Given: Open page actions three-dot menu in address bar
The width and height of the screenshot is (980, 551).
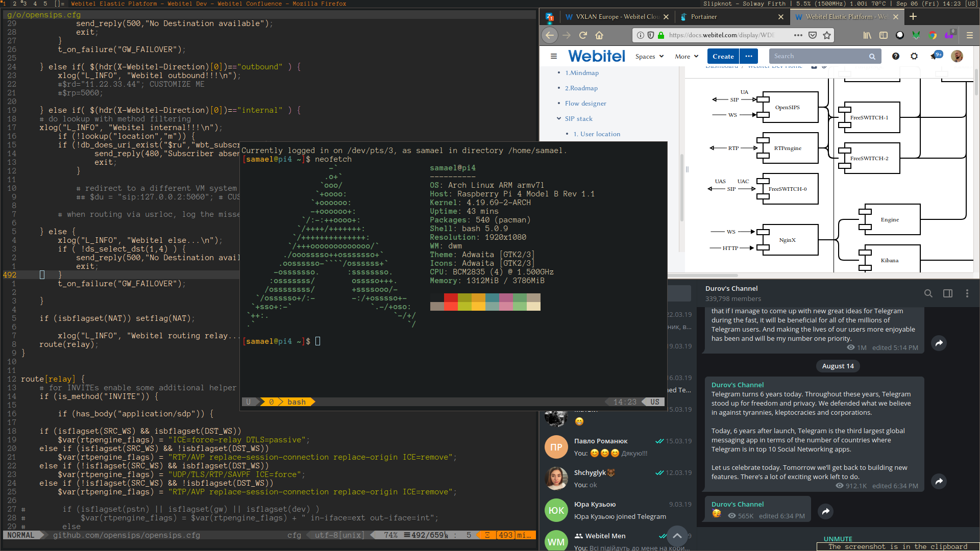Looking at the screenshot, I should [x=798, y=35].
